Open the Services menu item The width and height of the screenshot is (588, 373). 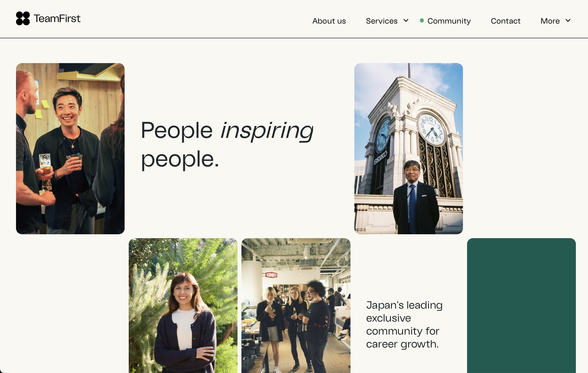(381, 21)
